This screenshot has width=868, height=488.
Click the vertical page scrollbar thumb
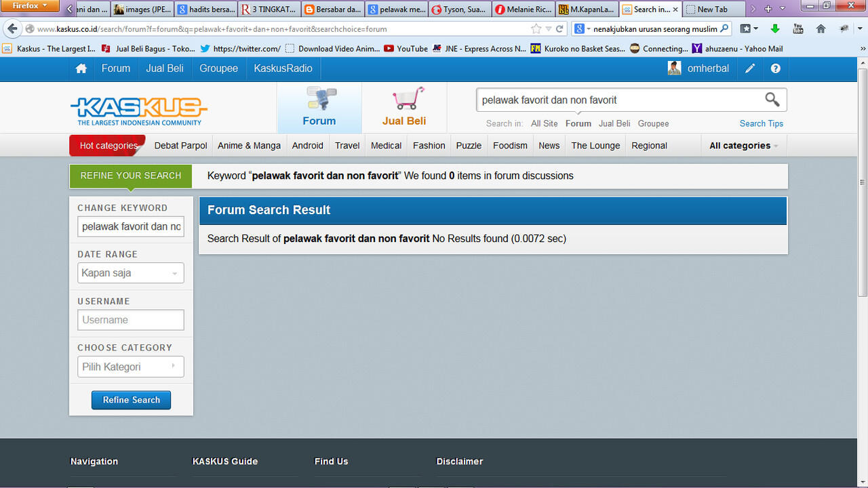[x=863, y=182]
